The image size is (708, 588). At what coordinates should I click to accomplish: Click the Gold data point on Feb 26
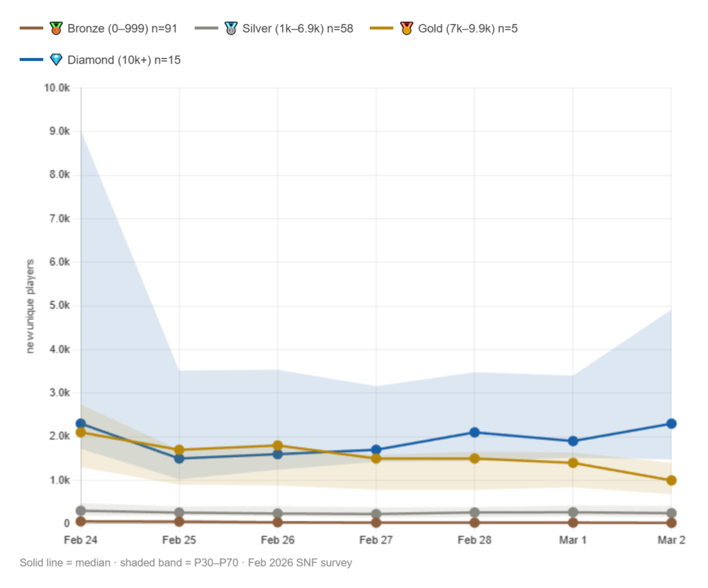click(277, 445)
